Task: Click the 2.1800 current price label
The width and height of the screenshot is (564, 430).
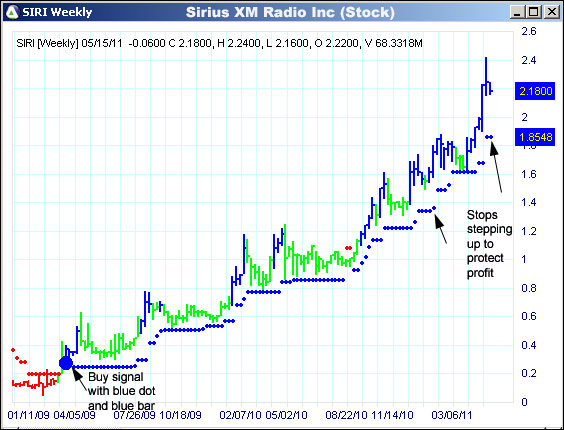Action: (535, 91)
